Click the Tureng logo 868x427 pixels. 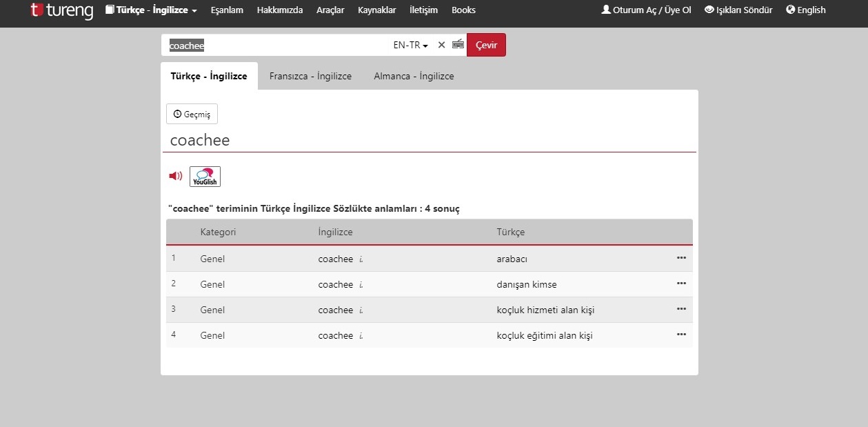(61, 10)
